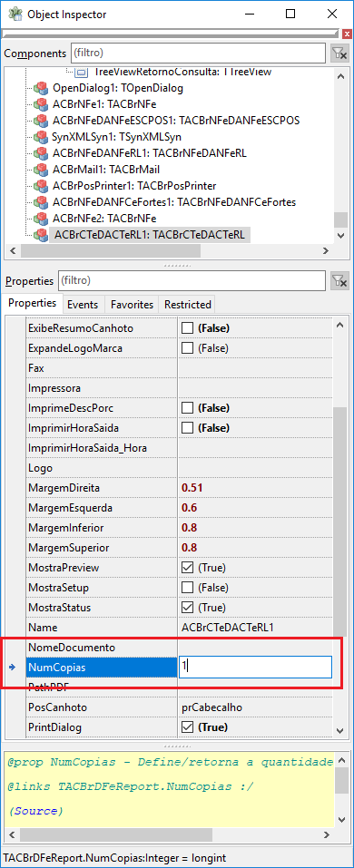Open the Favorites tab
The image size is (354, 868).
point(132,305)
